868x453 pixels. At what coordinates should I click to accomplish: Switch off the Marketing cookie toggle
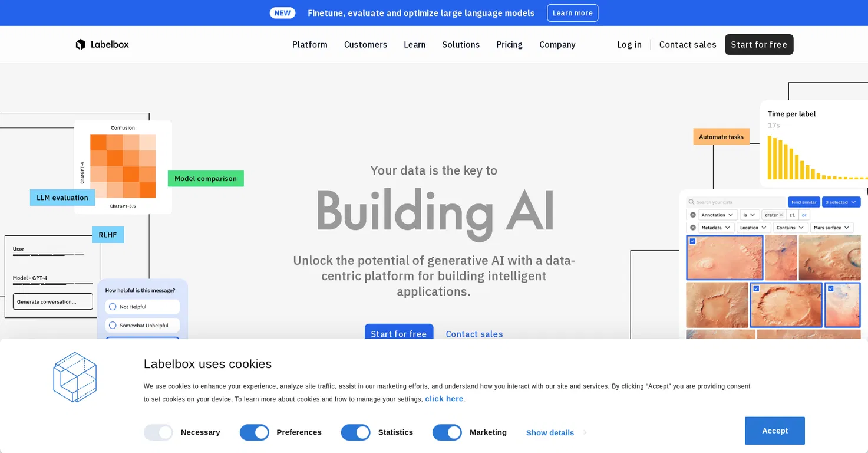447,432
